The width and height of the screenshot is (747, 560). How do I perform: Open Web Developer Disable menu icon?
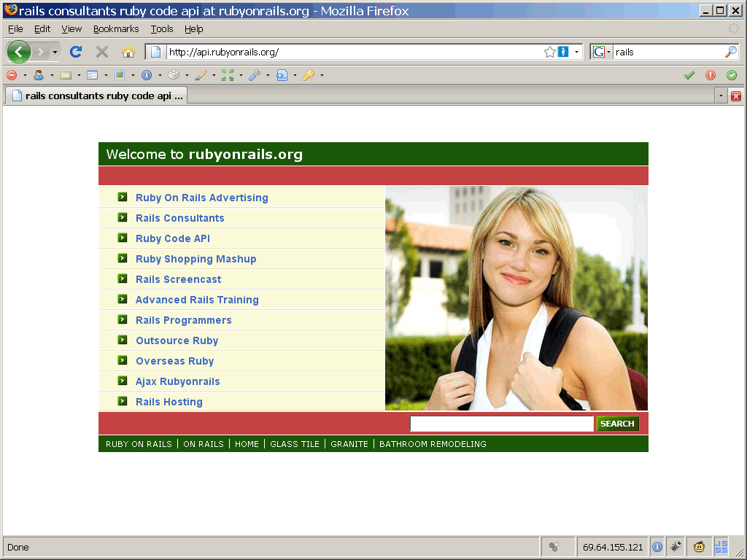click(12, 75)
